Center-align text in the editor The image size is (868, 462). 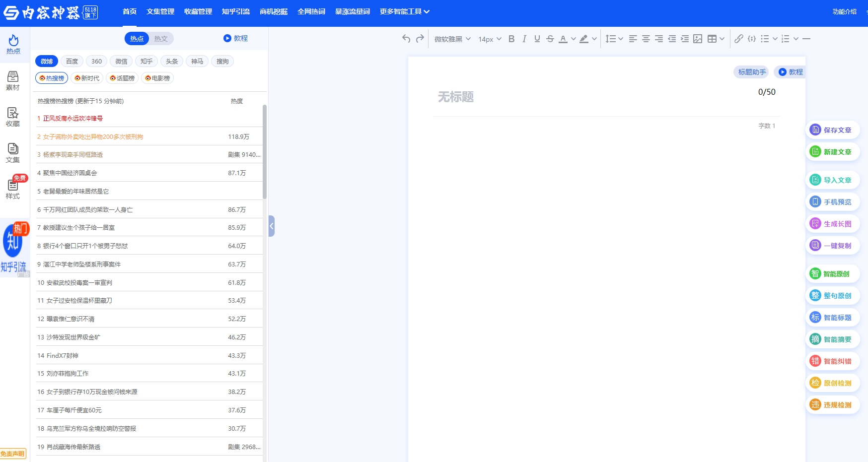coord(646,39)
